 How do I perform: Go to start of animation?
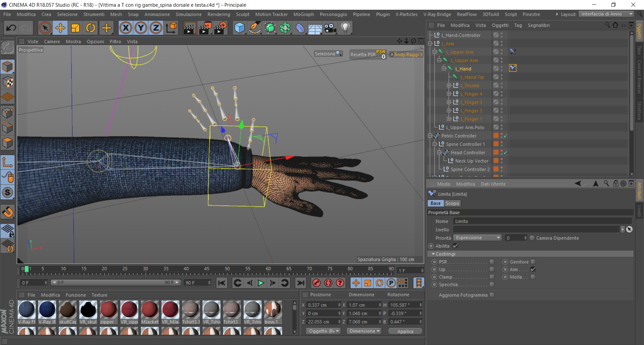pos(222,283)
